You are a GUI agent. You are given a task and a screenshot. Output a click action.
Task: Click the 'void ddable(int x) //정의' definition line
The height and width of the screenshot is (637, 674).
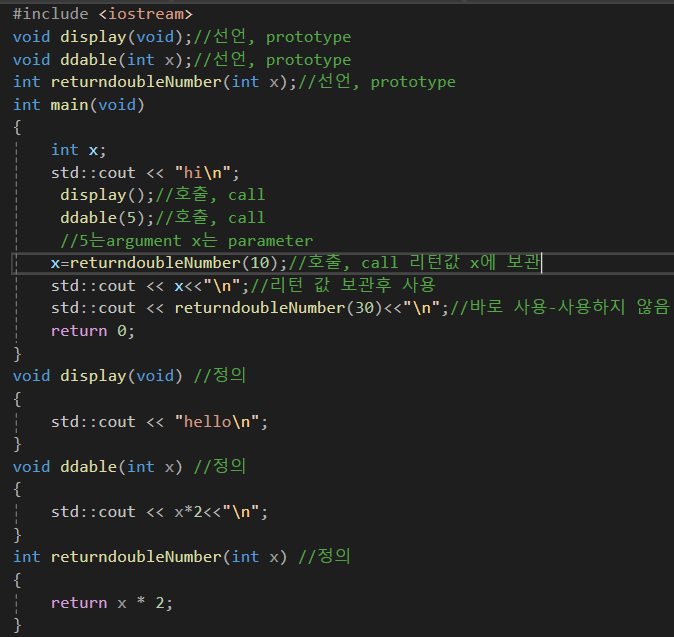tap(129, 467)
